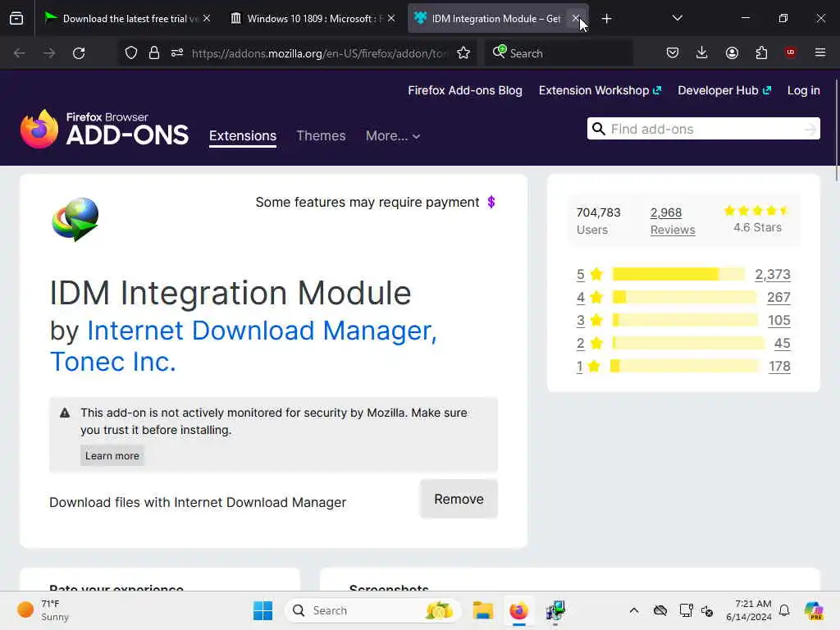
Task: Log in to Firefox Add-ons
Action: 804,90
